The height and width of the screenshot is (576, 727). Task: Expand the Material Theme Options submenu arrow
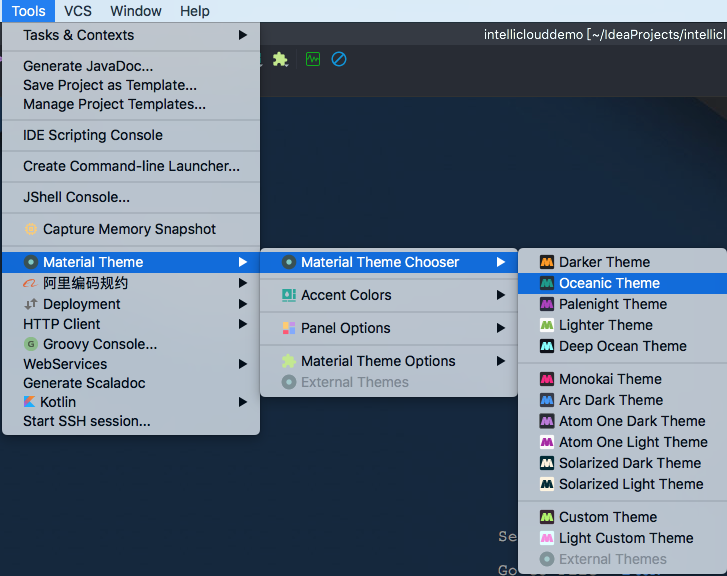tap(501, 361)
